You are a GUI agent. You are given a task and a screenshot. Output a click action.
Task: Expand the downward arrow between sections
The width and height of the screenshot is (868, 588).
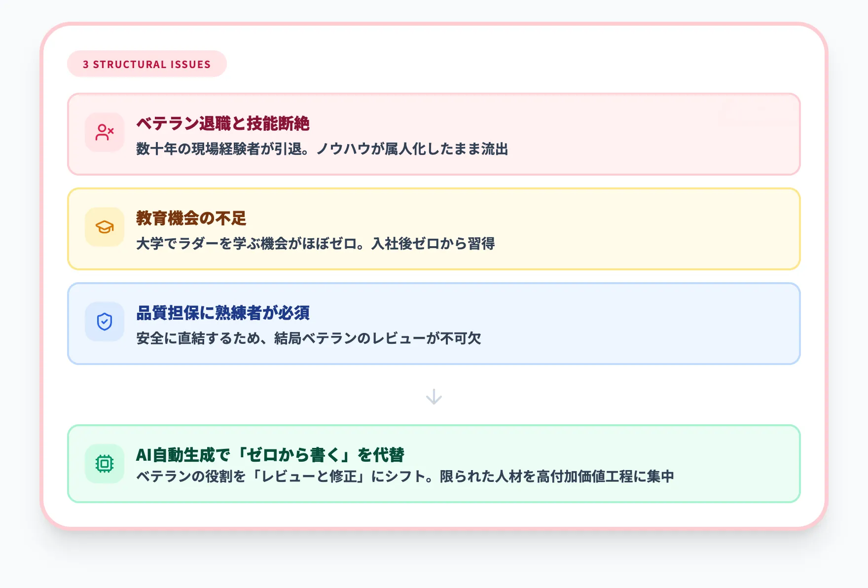pos(434,397)
